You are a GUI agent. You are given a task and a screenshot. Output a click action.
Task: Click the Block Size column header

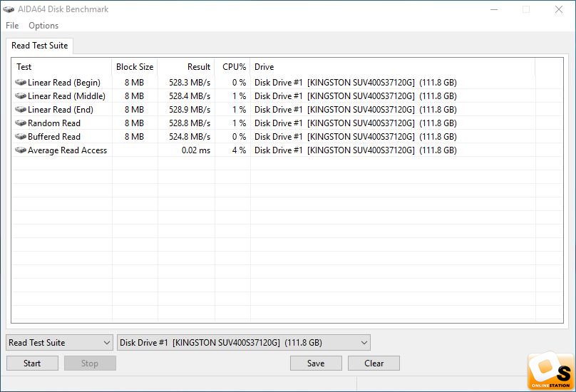click(x=135, y=67)
